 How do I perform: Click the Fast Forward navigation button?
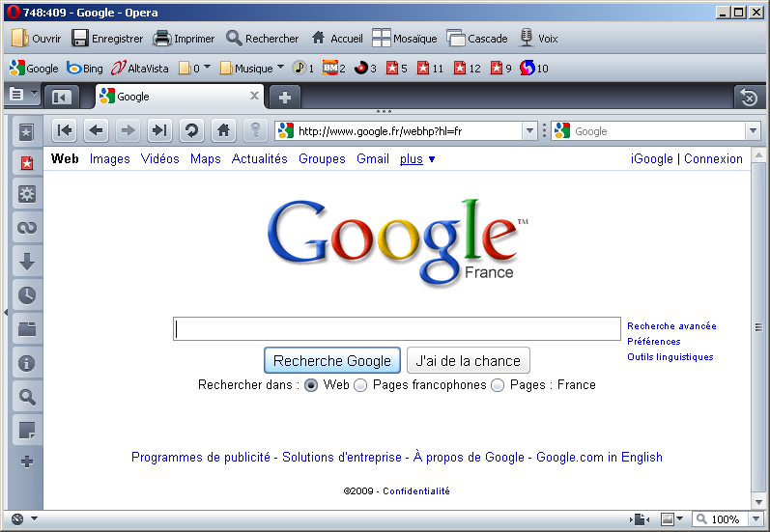point(159,130)
